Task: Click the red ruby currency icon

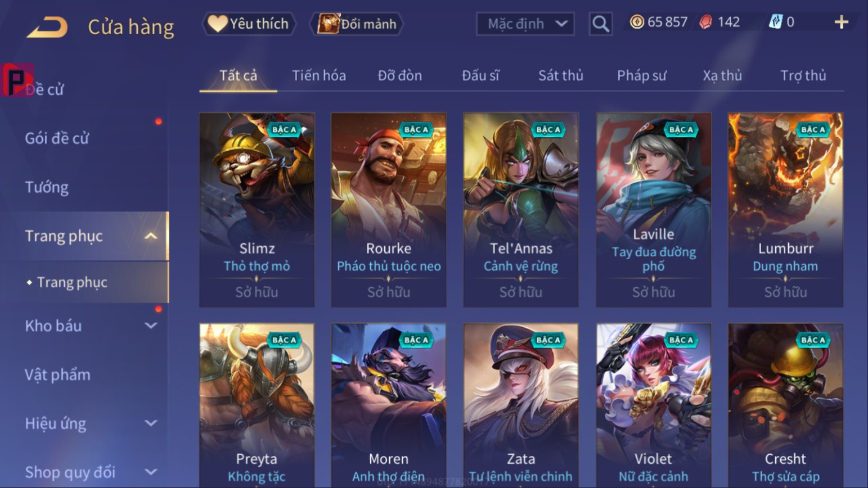Action: (x=706, y=22)
